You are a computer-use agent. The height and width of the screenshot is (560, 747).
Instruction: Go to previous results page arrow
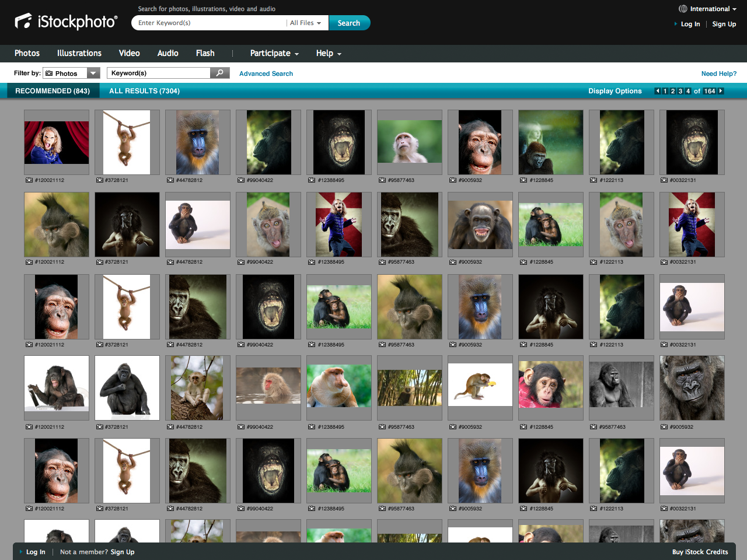coord(658,91)
